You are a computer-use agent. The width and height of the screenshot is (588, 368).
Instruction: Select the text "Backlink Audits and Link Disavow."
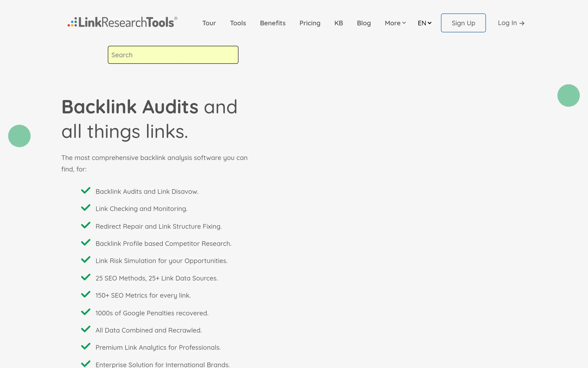[147, 192]
